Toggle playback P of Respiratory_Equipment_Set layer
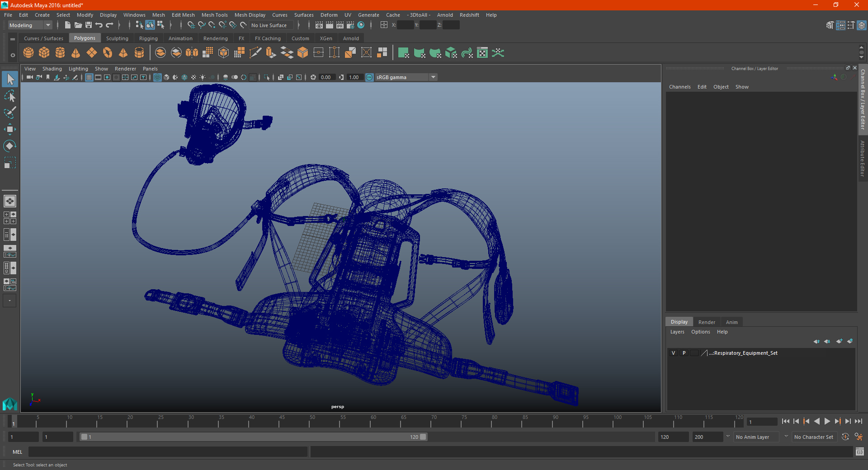This screenshot has height=470, width=868. [x=684, y=353]
